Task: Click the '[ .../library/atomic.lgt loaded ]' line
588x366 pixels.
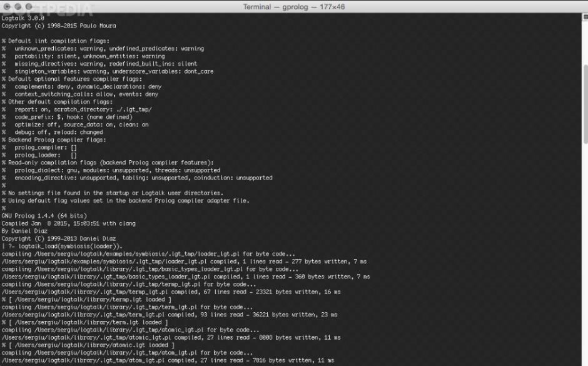Action: point(88,345)
